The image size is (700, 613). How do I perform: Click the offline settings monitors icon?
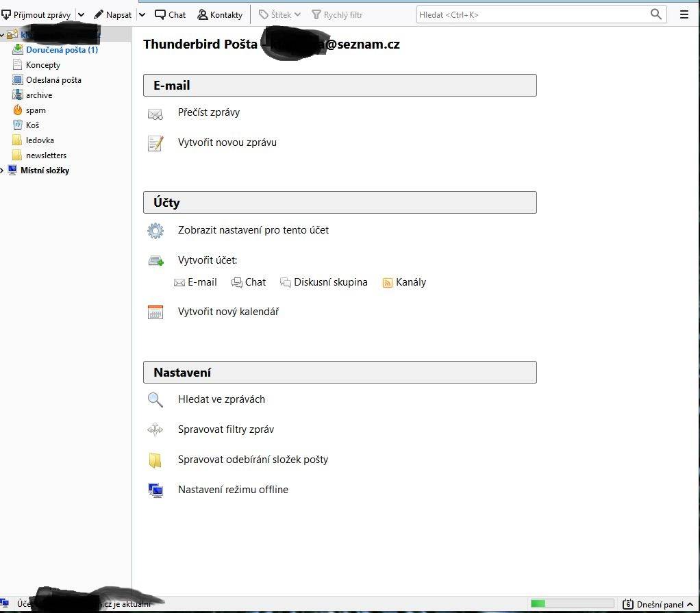click(155, 490)
